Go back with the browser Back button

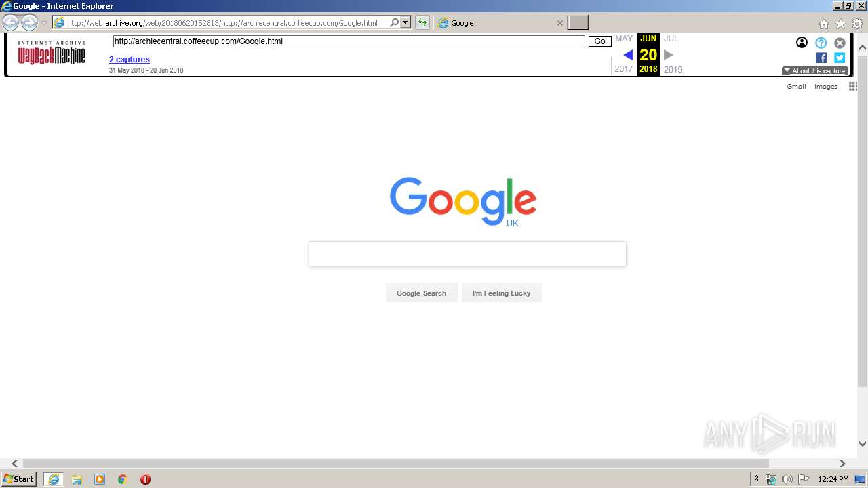pyautogui.click(x=10, y=23)
